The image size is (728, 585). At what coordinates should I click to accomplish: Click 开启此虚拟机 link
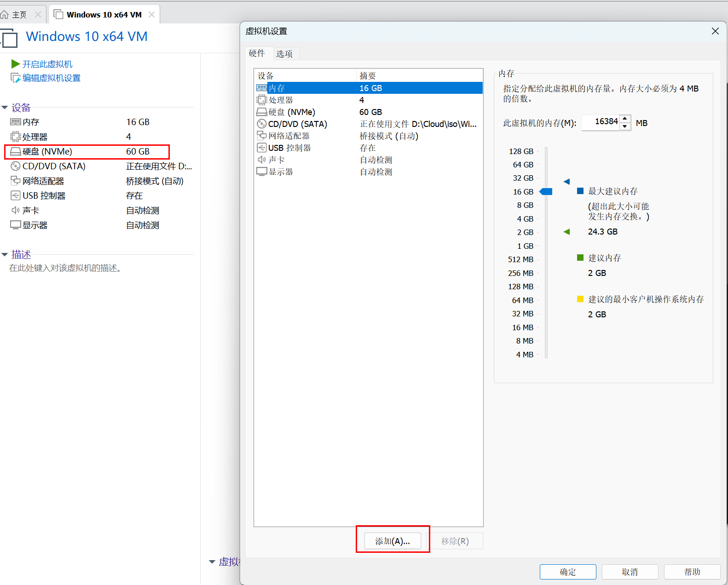point(47,64)
